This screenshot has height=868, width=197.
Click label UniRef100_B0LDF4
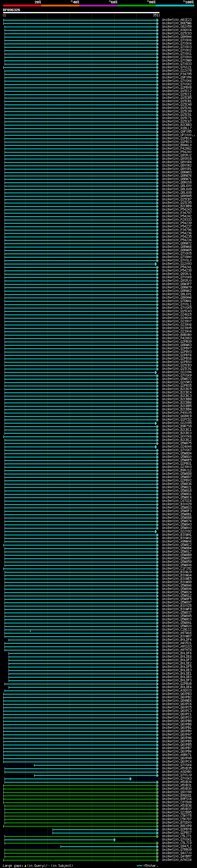click(177, 639)
